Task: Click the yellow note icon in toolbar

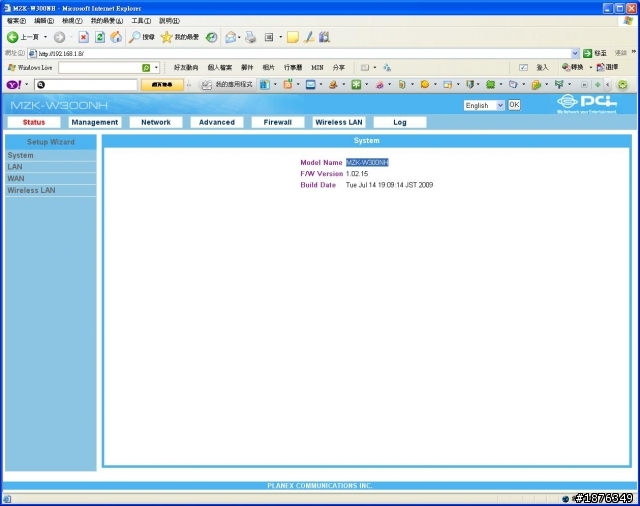Action: (293, 37)
